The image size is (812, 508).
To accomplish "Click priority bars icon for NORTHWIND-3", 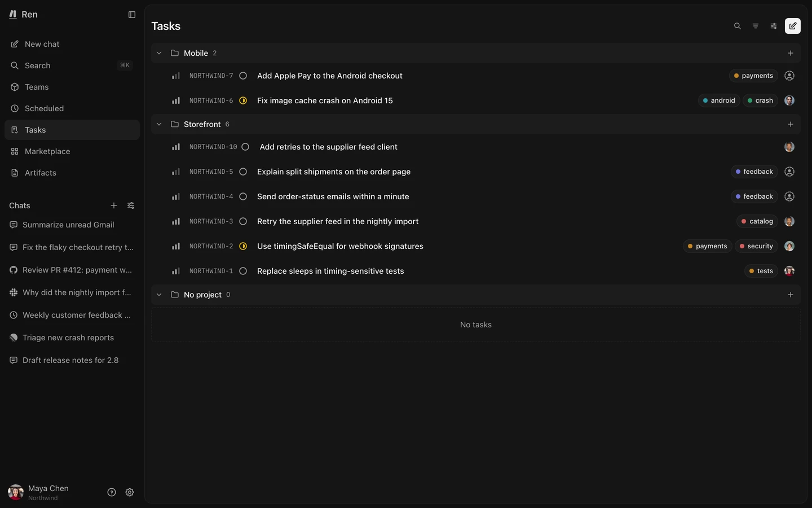I will (x=176, y=221).
